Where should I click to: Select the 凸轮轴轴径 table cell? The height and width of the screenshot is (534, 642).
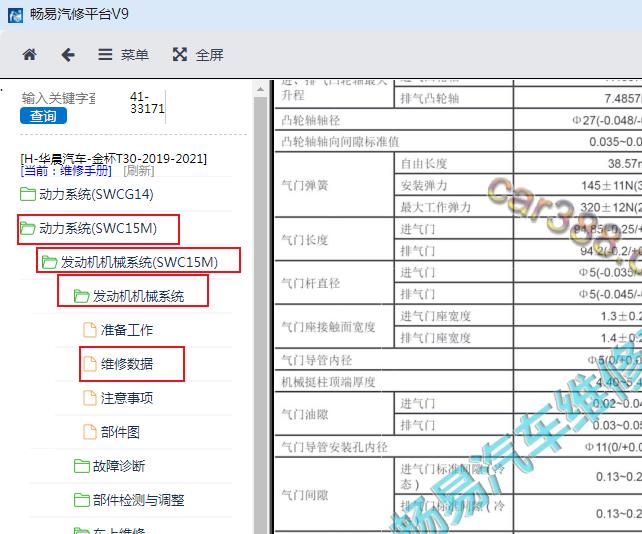394,120
